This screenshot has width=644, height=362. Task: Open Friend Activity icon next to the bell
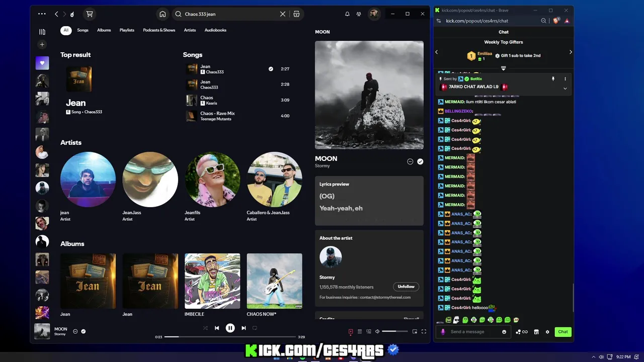(x=359, y=14)
